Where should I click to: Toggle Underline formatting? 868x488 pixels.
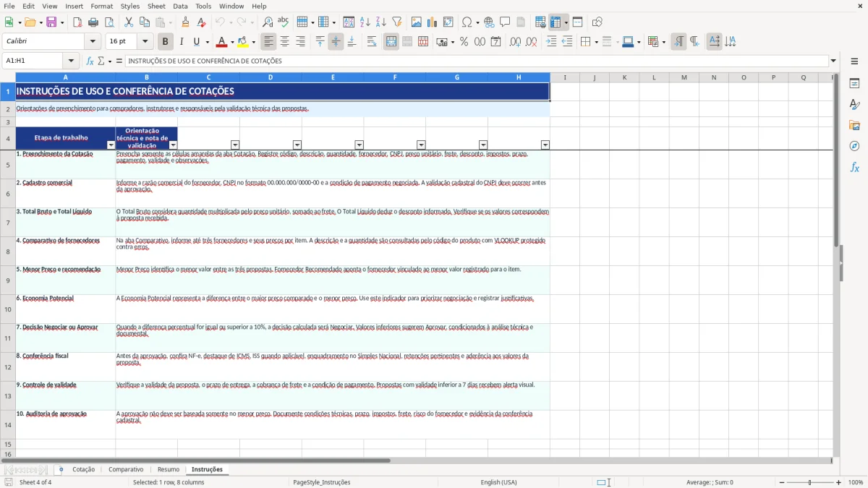tap(196, 42)
